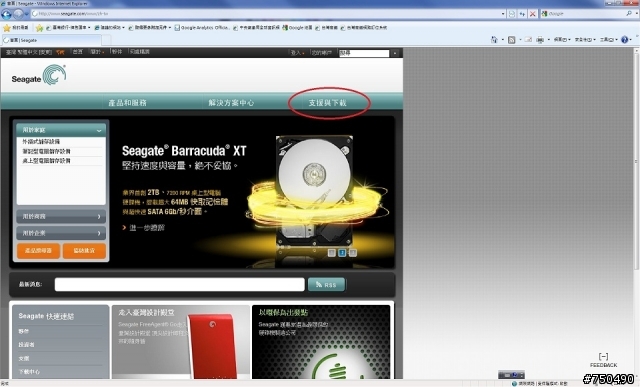The image size is (640, 387).
Task: Stop page loading with the red X
Action: pyautogui.click(x=533, y=13)
